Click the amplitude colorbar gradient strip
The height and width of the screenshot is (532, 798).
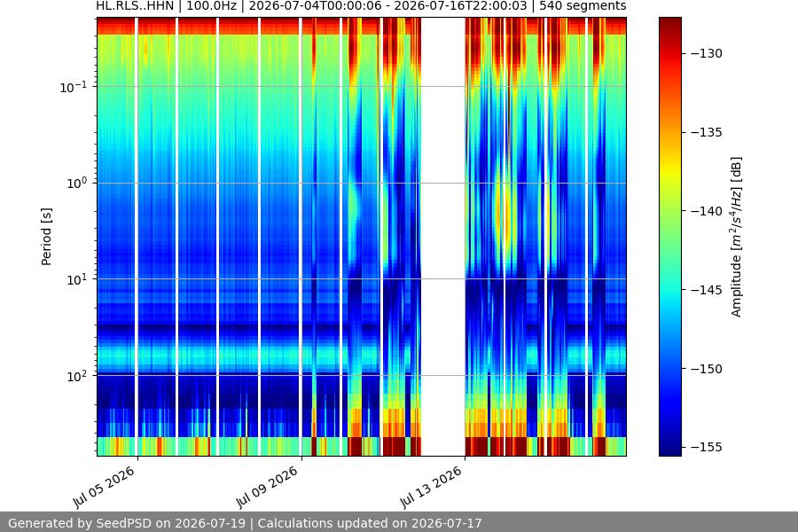pyautogui.click(x=669, y=237)
